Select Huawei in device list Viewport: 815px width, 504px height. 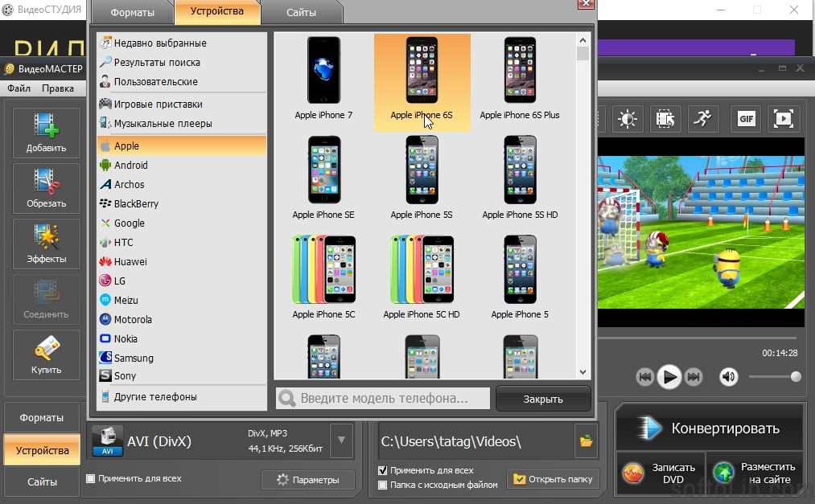pos(181,261)
